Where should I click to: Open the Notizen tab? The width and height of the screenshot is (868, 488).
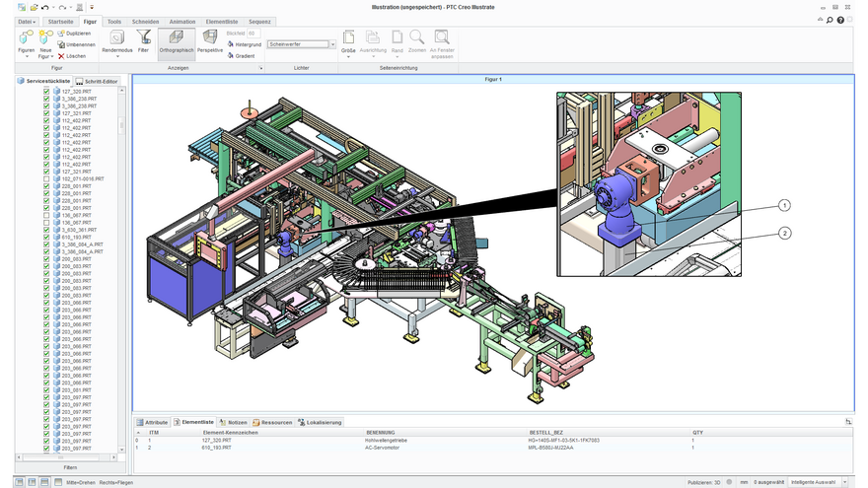234,422
